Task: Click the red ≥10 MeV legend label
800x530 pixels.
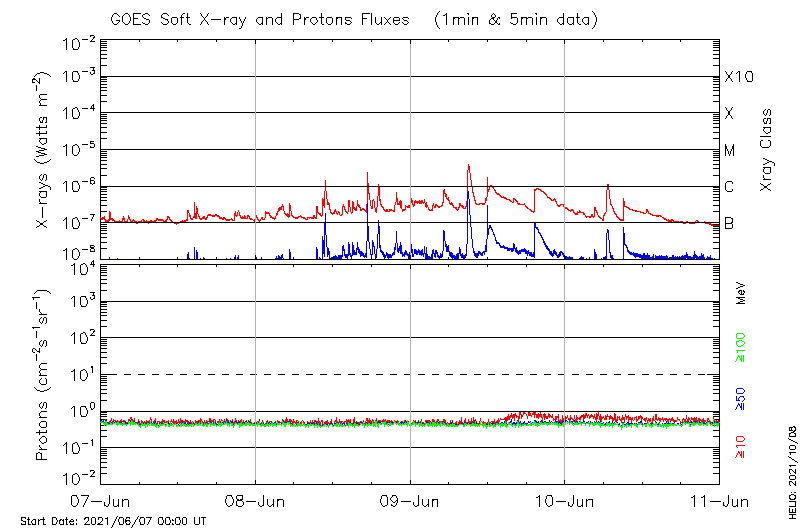Action: tap(741, 448)
